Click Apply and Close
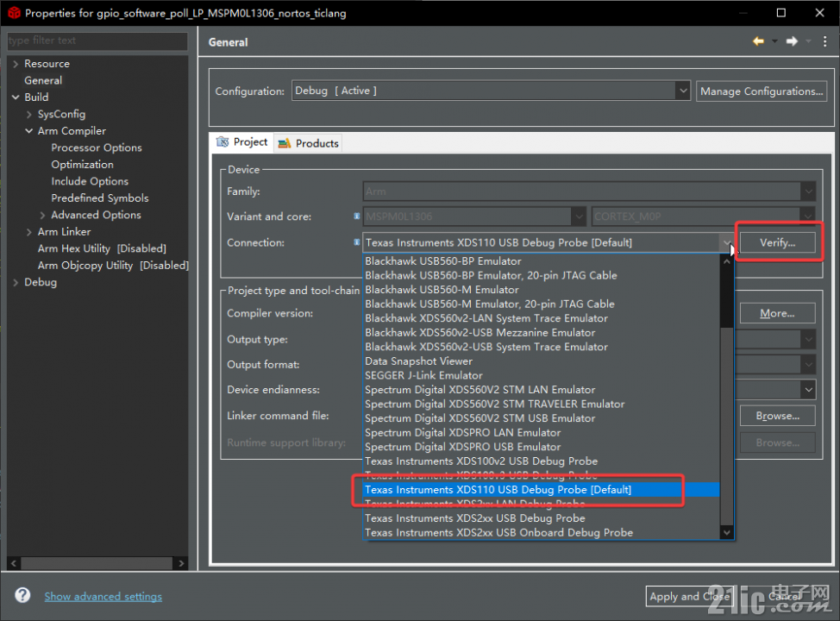 point(689,596)
